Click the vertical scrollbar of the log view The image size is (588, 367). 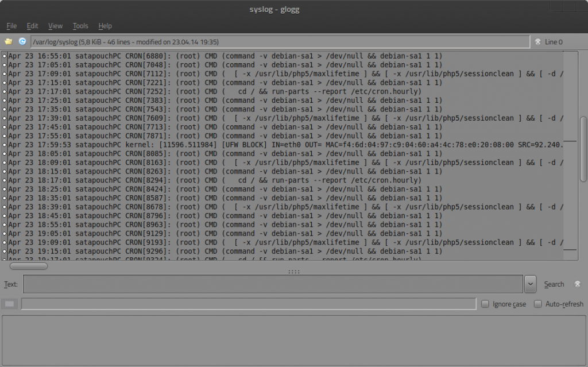[583, 150]
